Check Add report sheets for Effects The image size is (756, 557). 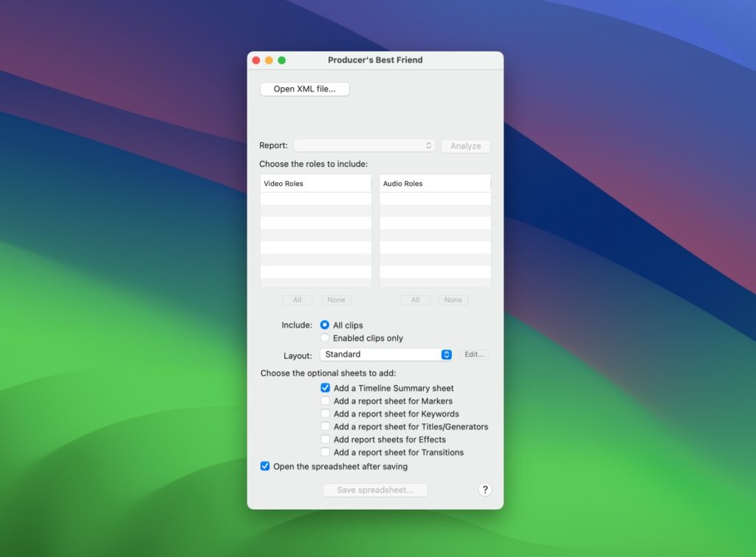(325, 439)
